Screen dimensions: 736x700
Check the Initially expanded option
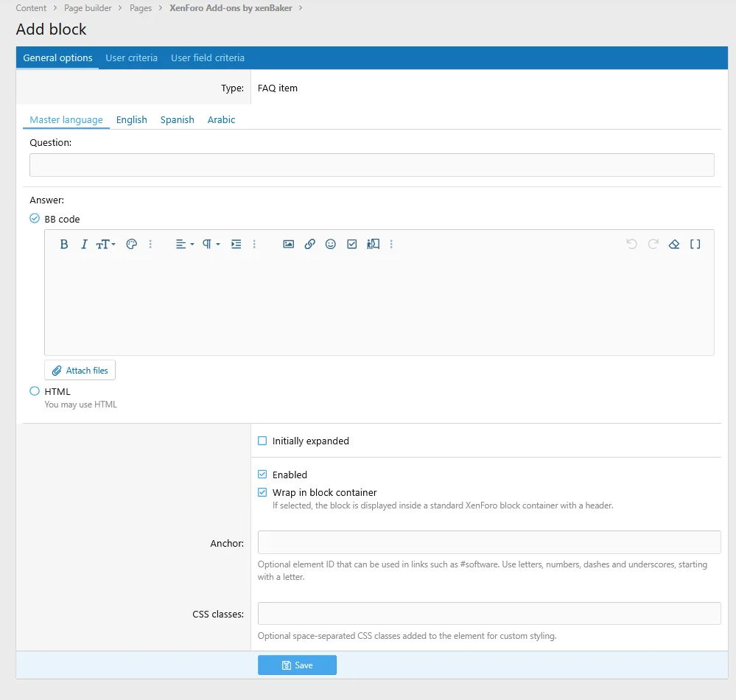(x=262, y=441)
